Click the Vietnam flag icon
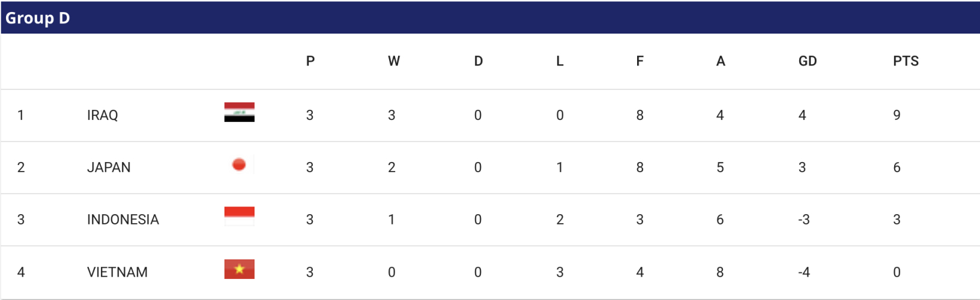Screen dimensions: 980x300 (x=239, y=269)
